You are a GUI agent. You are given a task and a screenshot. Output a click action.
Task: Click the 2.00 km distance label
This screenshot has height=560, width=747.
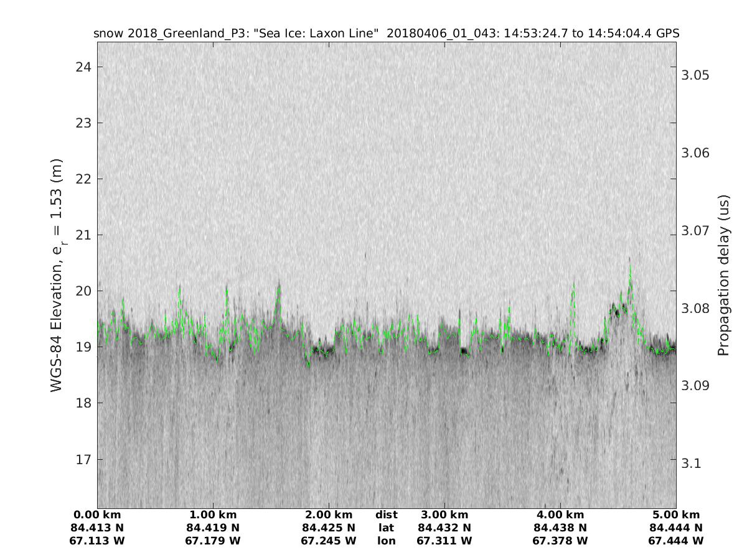pyautogui.click(x=329, y=515)
